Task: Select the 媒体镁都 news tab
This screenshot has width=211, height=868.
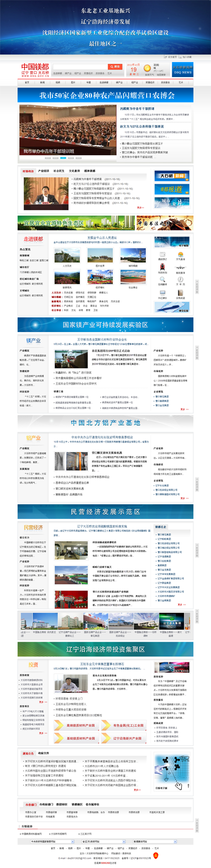Action: click(x=90, y=171)
